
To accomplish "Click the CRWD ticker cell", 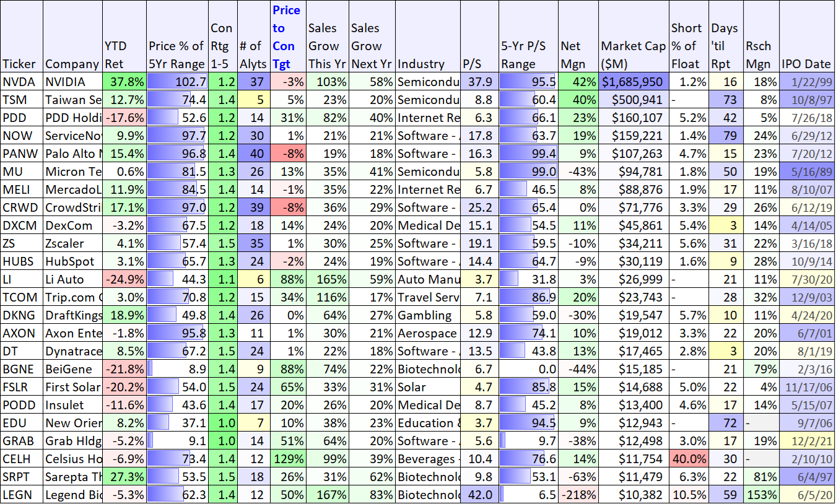I will tap(22, 207).
